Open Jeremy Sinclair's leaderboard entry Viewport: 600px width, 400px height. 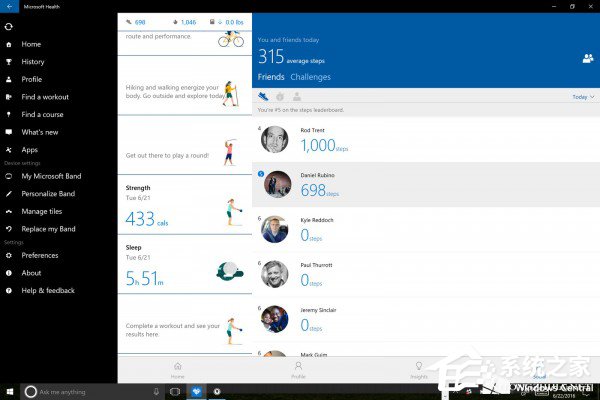tap(426, 320)
